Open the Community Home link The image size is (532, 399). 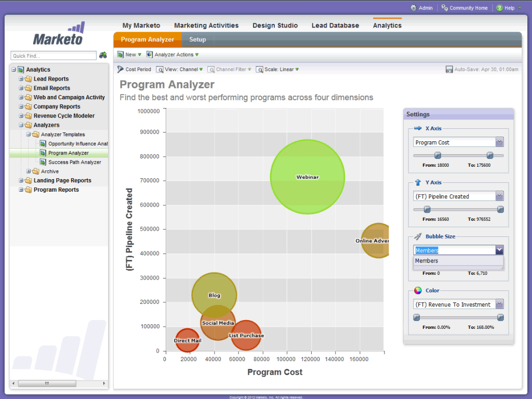point(465,8)
